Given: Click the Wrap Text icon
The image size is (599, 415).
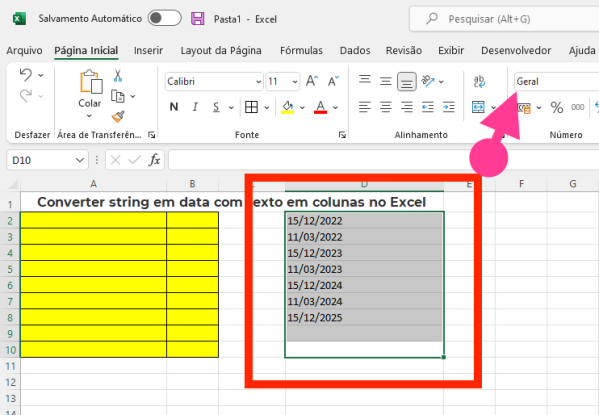Looking at the screenshot, I should click(x=479, y=81).
